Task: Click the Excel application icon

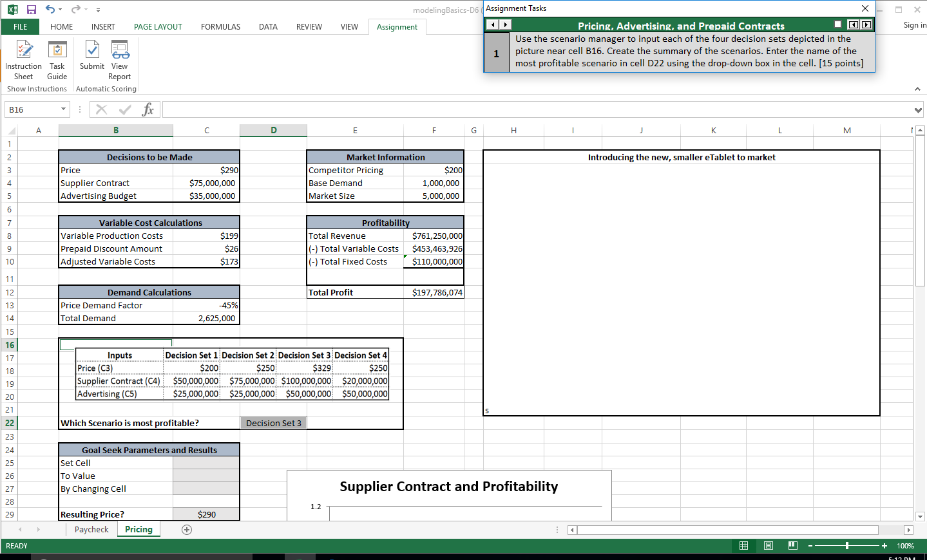Action: 13,10
